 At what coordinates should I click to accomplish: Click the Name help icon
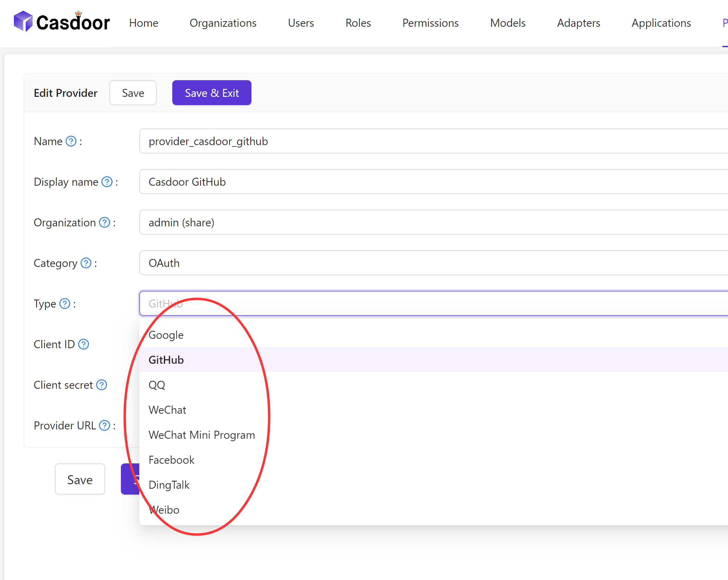[x=71, y=141]
